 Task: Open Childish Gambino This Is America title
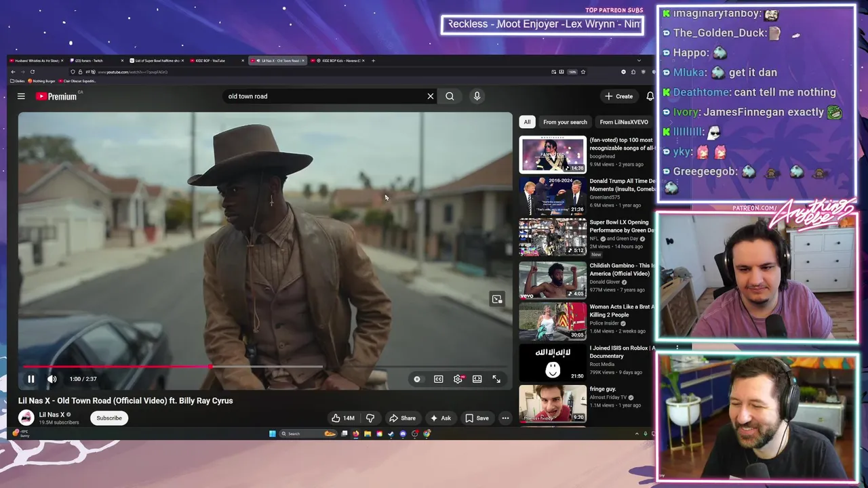click(622, 270)
